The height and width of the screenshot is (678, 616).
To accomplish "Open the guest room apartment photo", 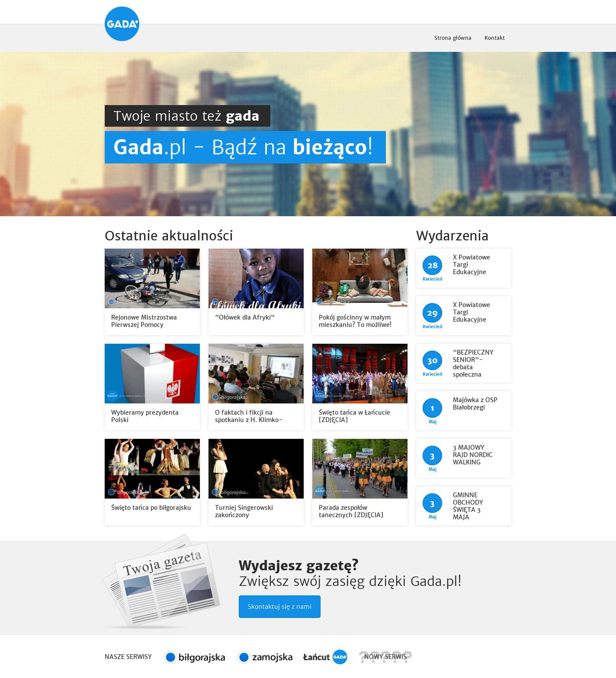I will (360, 278).
